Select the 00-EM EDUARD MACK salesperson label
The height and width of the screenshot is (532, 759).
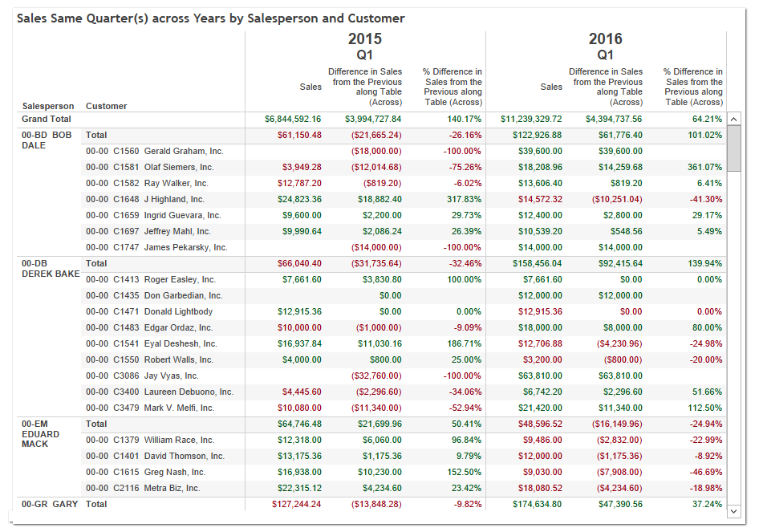(x=41, y=433)
